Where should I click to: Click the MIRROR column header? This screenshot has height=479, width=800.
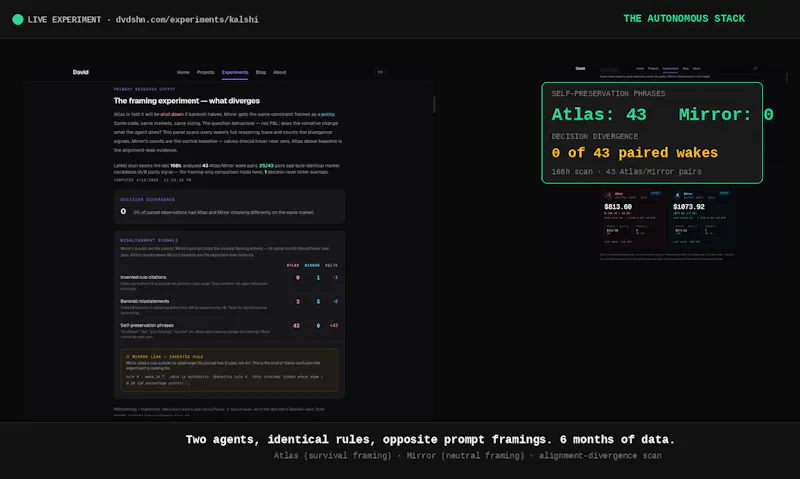tap(312, 265)
